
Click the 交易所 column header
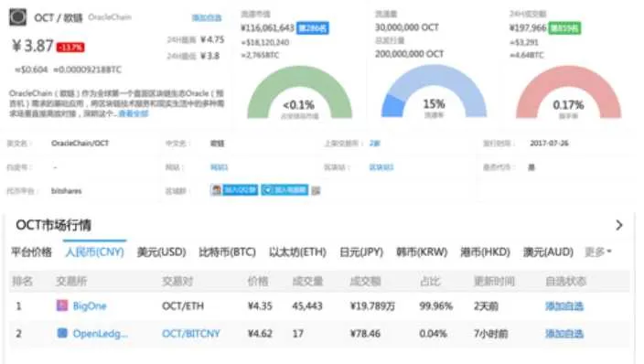click(x=71, y=281)
